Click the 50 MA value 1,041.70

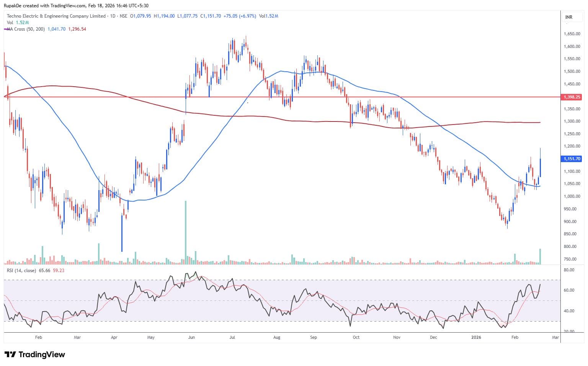57,29
